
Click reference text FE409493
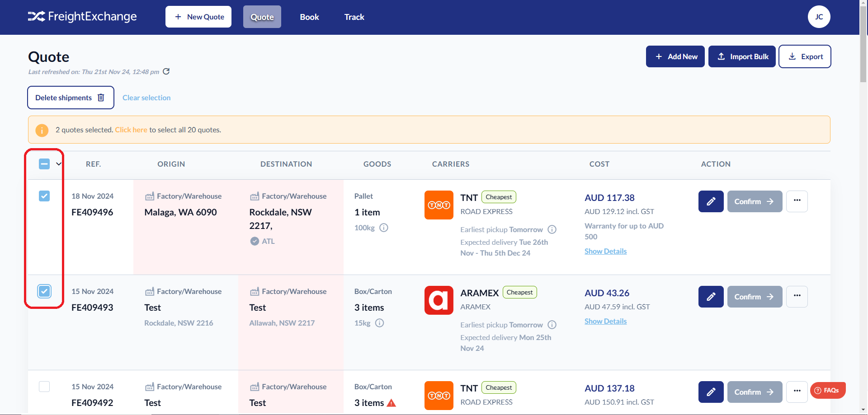[92, 308]
